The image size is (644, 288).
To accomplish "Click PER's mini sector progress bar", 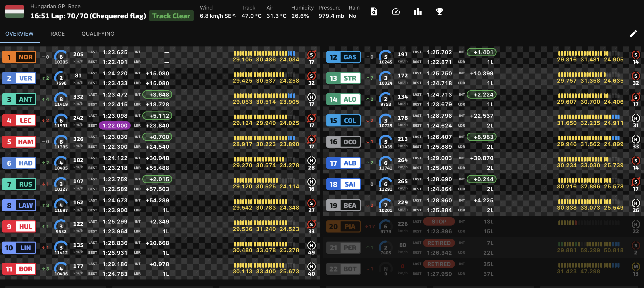I will coord(589,244).
